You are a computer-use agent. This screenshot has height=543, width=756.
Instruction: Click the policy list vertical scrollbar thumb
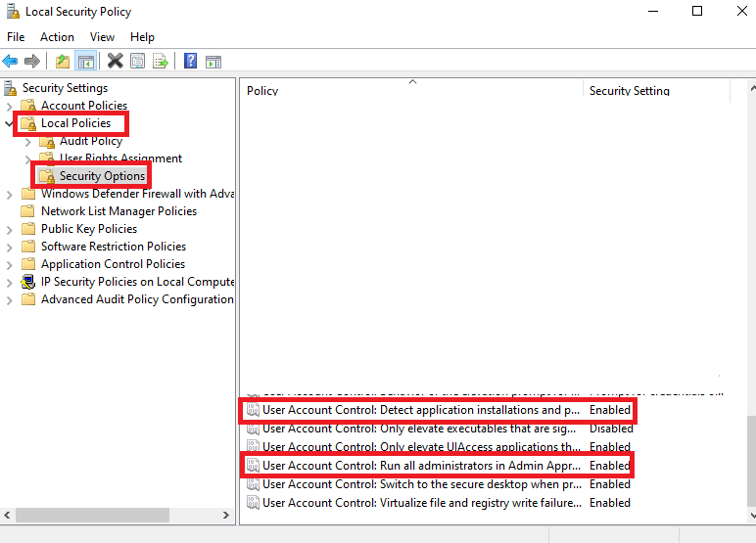click(752, 461)
